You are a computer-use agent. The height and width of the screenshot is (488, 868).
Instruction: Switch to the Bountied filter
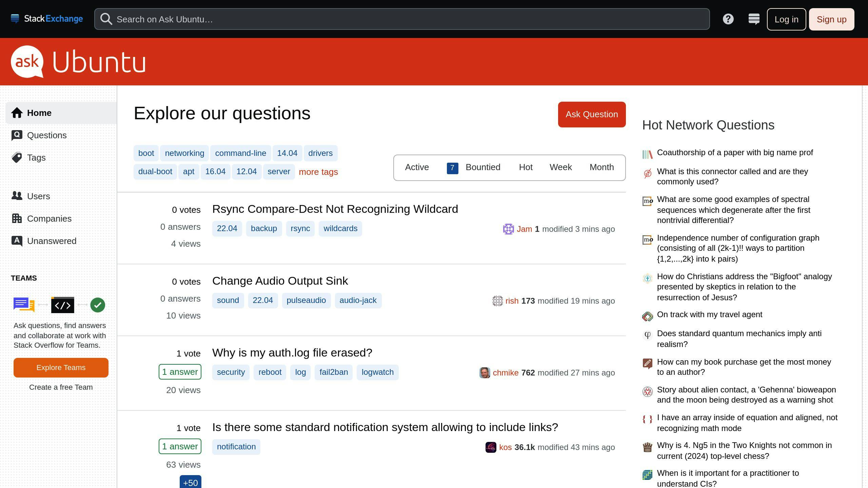(483, 167)
